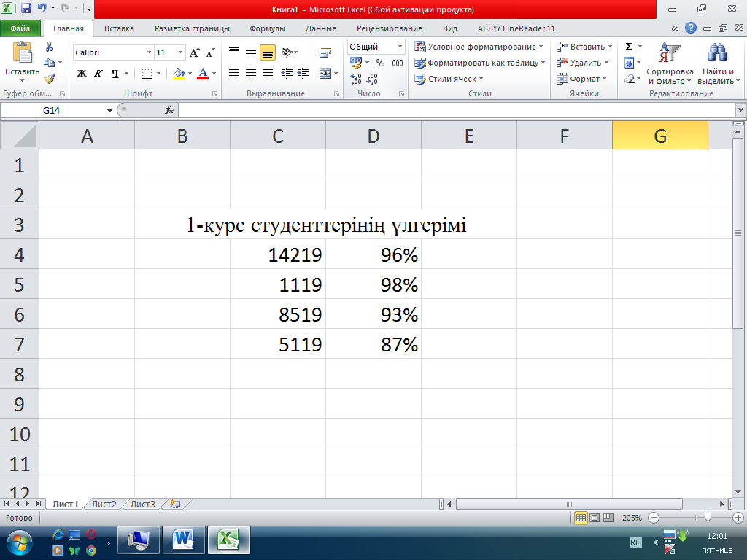This screenshot has height=560, width=747.
Task: Open text orientation options
Action: (289, 52)
